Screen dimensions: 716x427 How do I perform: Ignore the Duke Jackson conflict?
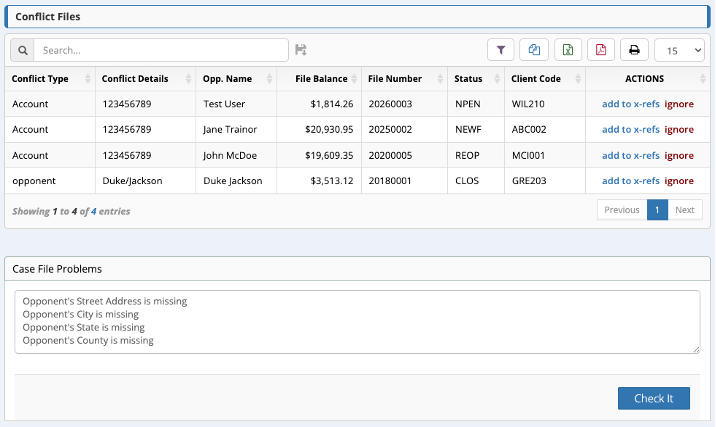679,181
